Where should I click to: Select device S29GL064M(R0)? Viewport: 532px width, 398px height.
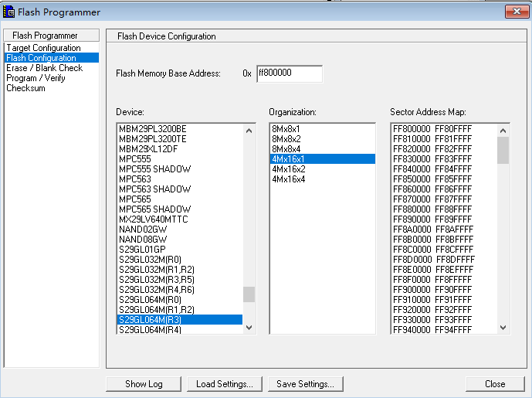click(180, 300)
